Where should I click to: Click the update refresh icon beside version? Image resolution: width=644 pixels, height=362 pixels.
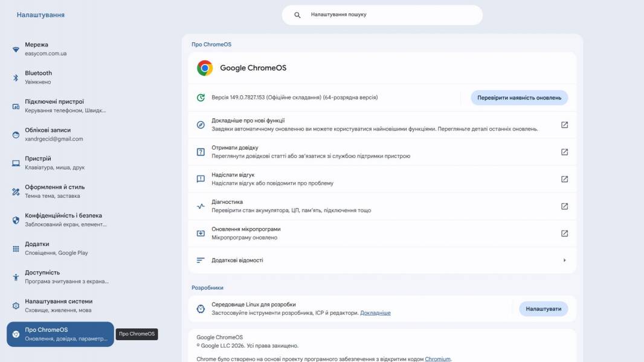point(201,98)
